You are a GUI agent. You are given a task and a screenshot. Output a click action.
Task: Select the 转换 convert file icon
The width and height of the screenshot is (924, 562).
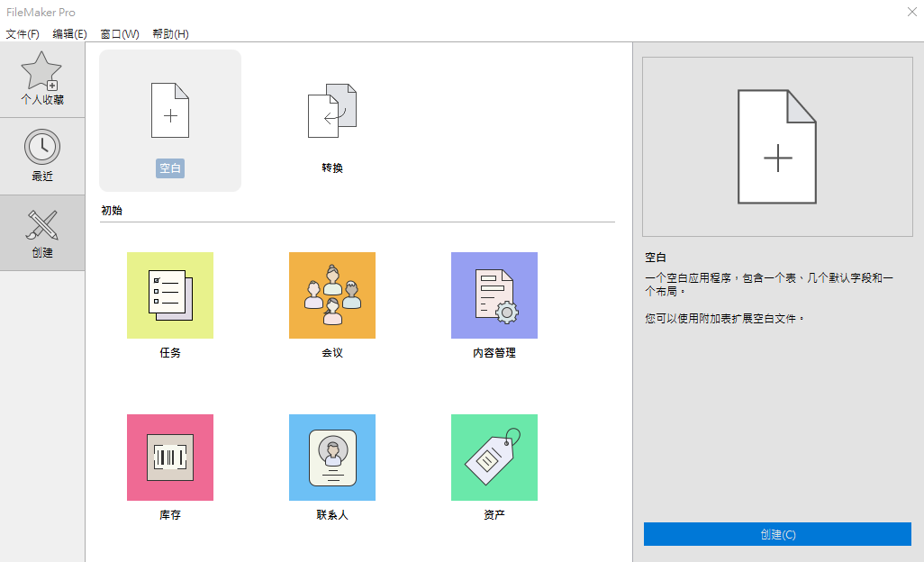point(332,110)
